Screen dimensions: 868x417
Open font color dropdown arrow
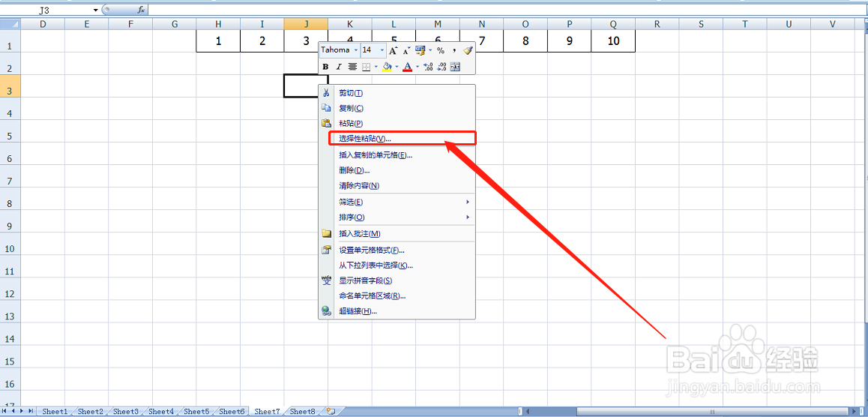tap(417, 67)
